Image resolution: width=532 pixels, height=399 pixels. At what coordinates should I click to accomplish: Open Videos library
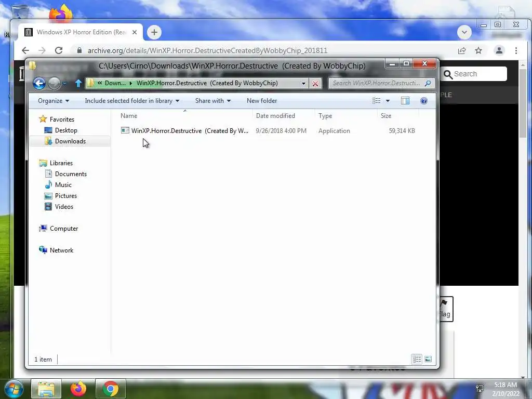pos(64,207)
